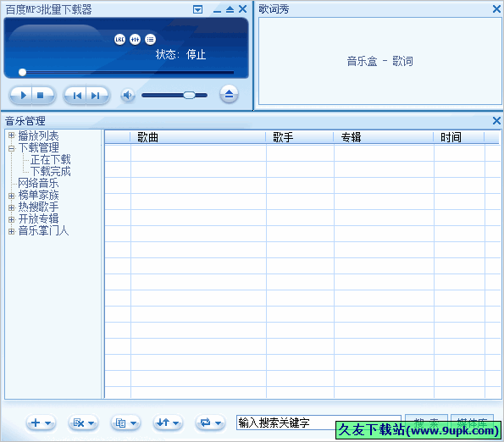
Task: Expand the 音乐掌门人 tree node
Action: click(12, 231)
